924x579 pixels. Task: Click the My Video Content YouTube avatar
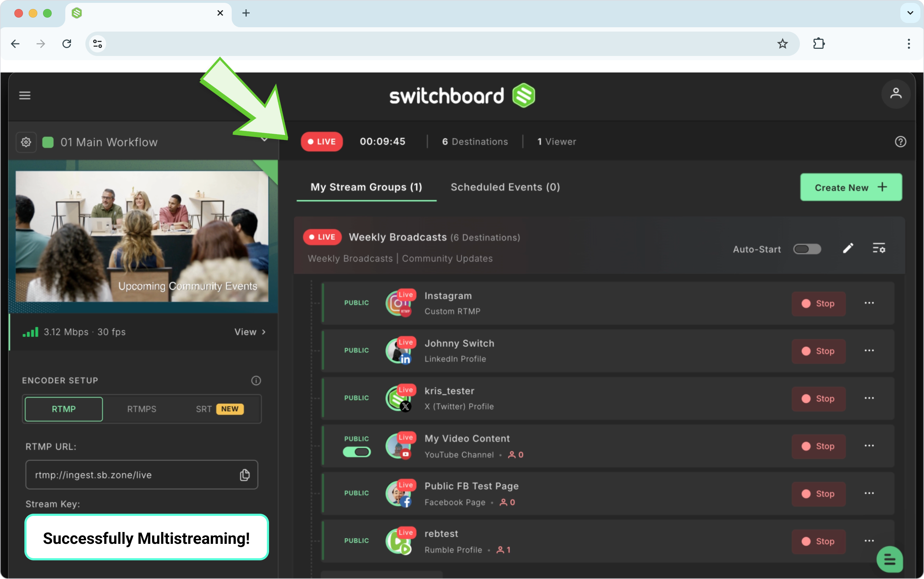(399, 446)
